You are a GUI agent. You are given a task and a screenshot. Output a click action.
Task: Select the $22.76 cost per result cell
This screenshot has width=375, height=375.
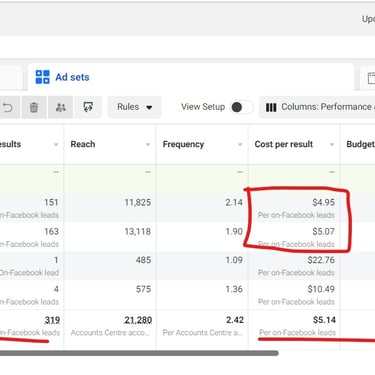pos(294,266)
